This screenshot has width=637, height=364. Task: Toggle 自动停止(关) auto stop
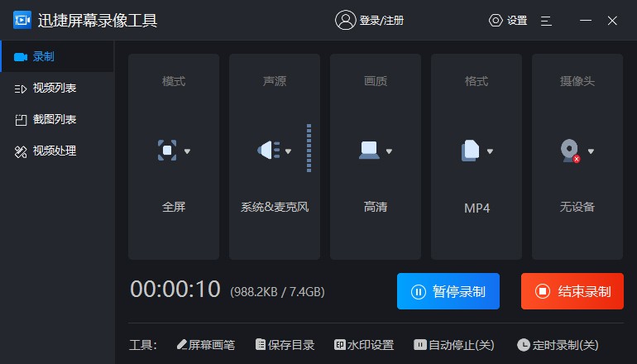454,345
